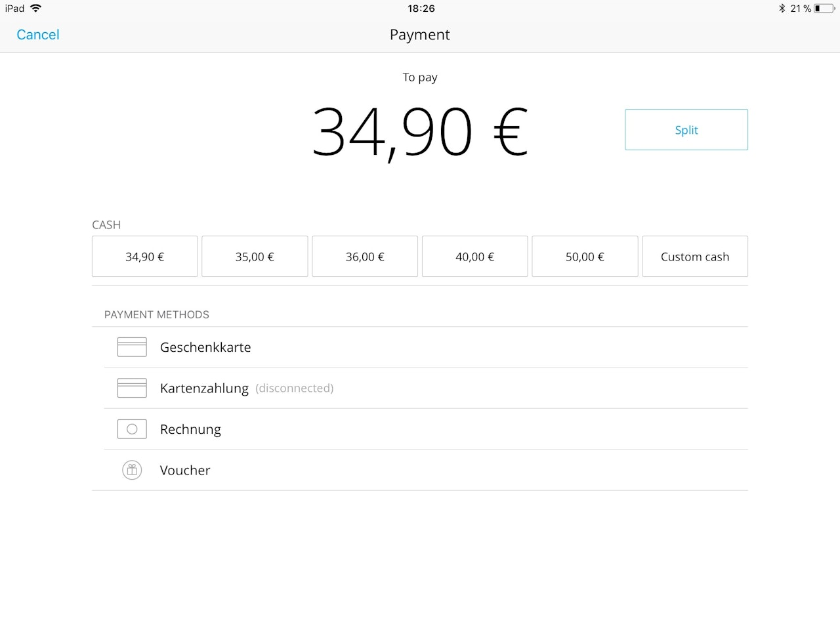Screen dimensions: 840x630
Task: Choose Kartenzahlung payment method label
Action: pyautogui.click(x=204, y=388)
